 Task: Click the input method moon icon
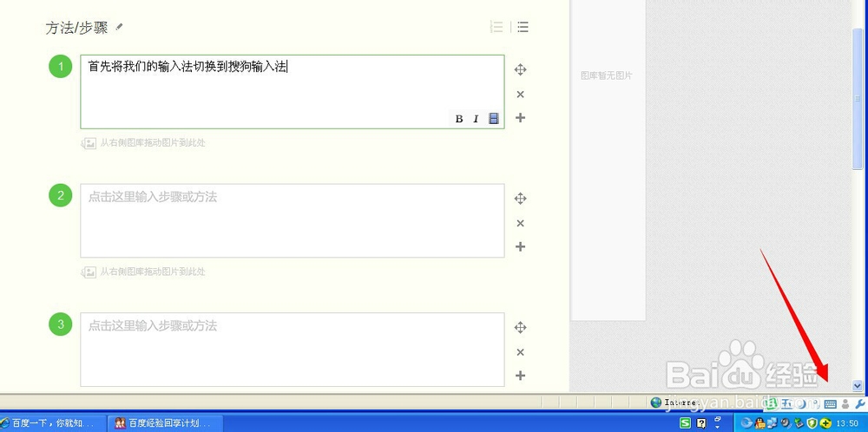click(x=802, y=403)
